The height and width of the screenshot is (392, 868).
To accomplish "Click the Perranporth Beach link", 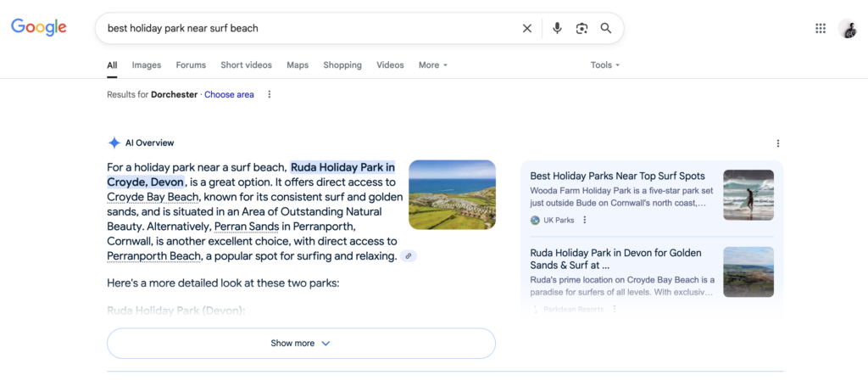I will click(x=154, y=256).
